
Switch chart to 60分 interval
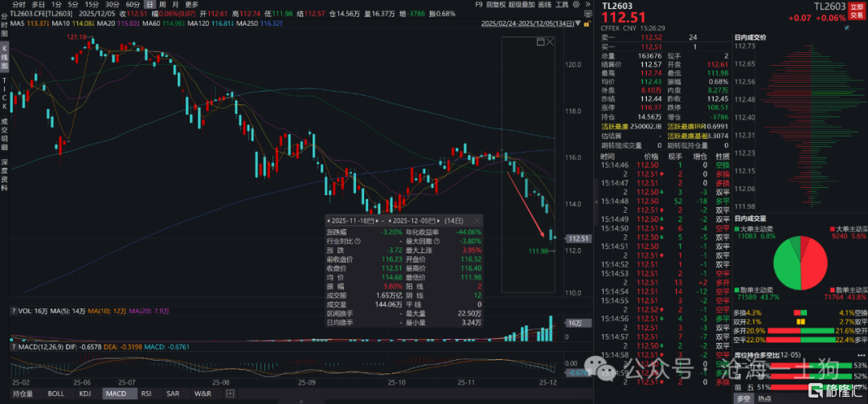click(x=133, y=4)
